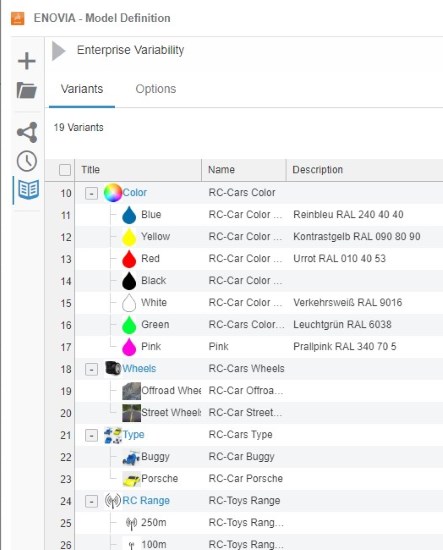
Task: Click the Wheels tire icon
Action: coord(113,368)
